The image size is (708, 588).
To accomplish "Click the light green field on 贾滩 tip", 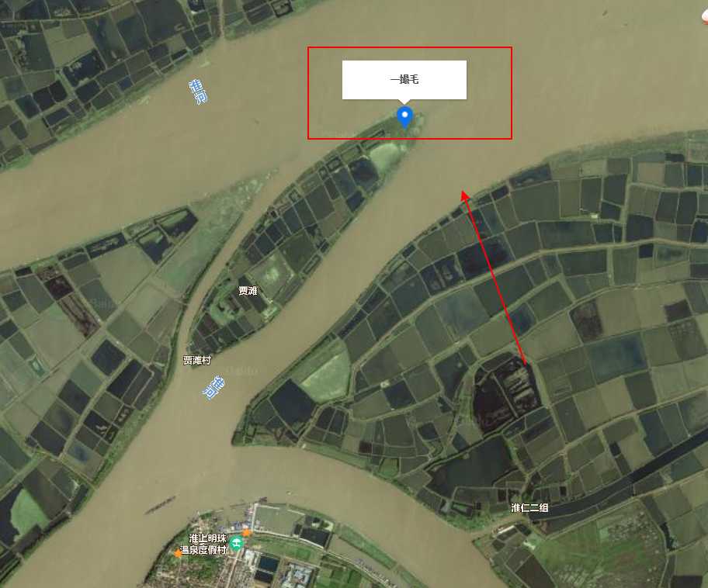I will click(385, 157).
